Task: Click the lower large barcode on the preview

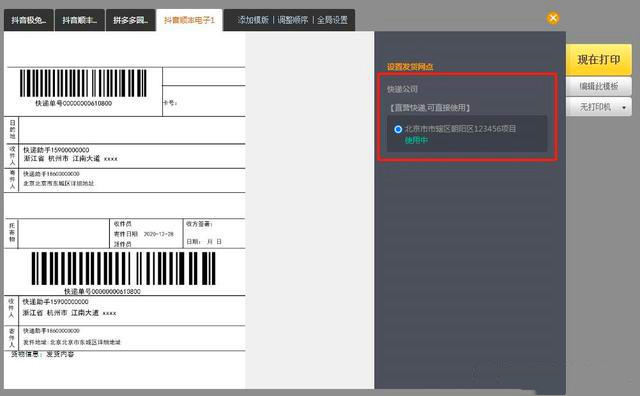Action: pos(123,269)
